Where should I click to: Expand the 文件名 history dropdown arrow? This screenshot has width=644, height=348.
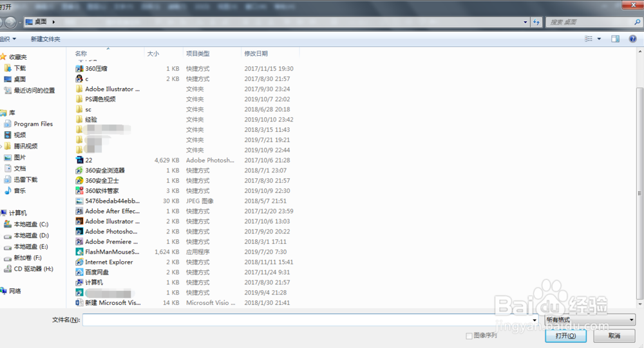click(535, 320)
